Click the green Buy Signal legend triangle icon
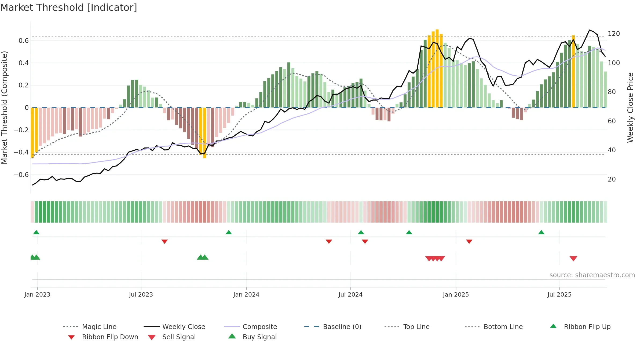644x362 pixels. pos(232,336)
